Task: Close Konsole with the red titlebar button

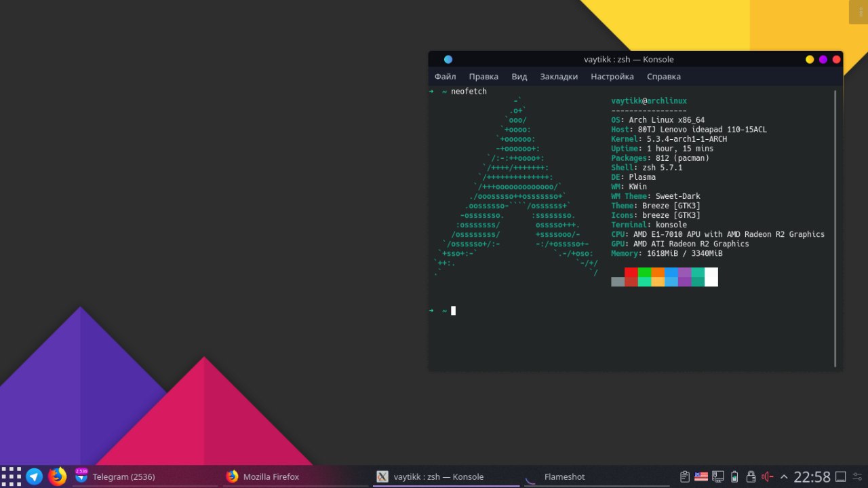Action: pyautogui.click(x=837, y=60)
